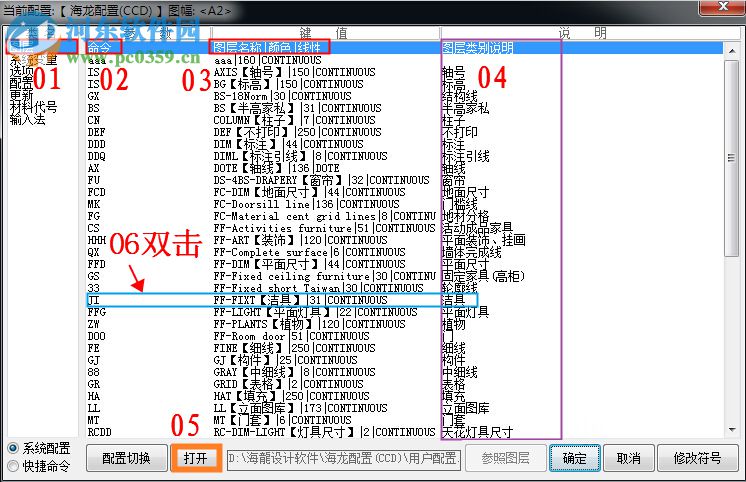746x482 pixels.
Task: Click the 配置切换 button
Action: (x=127, y=458)
